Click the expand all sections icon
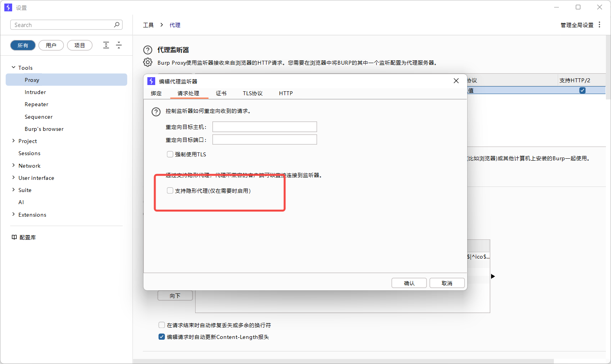The width and height of the screenshot is (611, 364). pyautogui.click(x=106, y=45)
